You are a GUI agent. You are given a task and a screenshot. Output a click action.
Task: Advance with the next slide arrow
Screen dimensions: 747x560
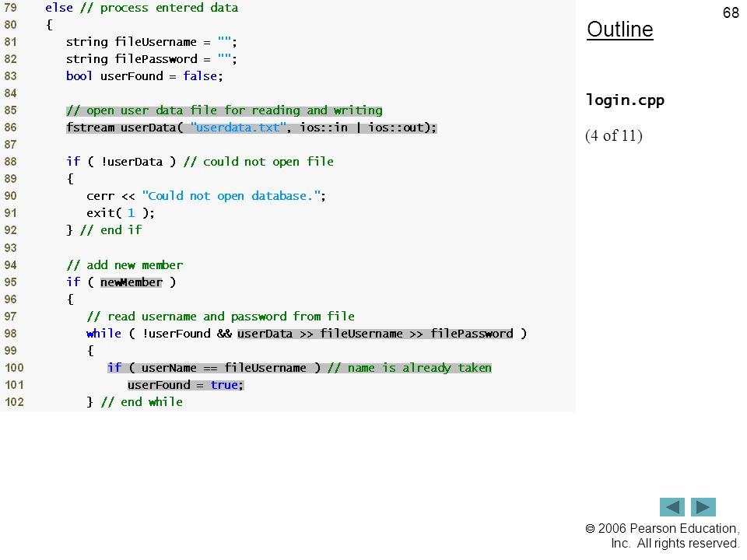pos(703,506)
